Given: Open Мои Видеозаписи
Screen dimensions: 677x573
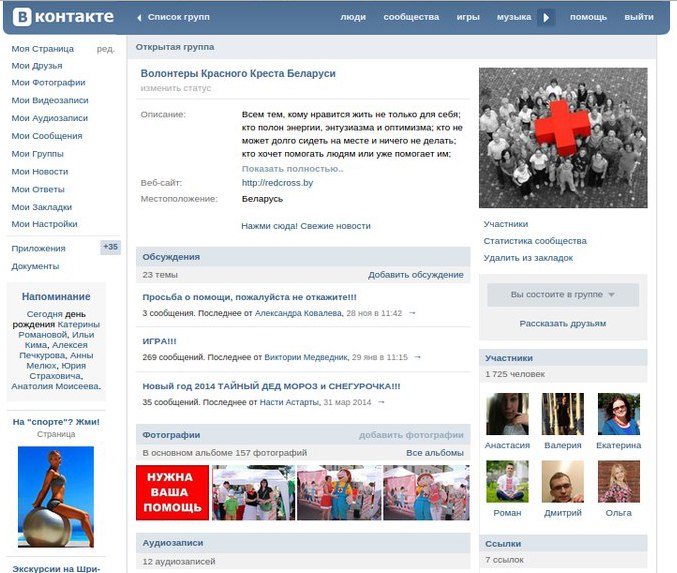Looking at the screenshot, I should click(50, 100).
